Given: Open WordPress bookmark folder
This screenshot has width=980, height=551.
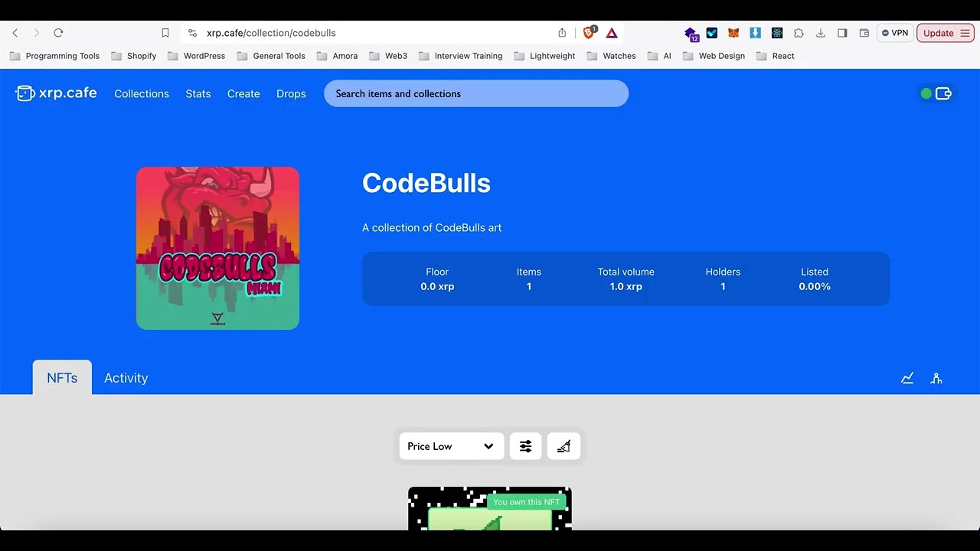Looking at the screenshot, I should point(197,56).
